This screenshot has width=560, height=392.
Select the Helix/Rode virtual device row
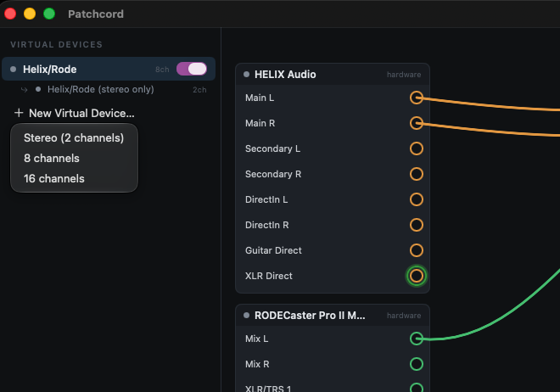tap(109, 69)
